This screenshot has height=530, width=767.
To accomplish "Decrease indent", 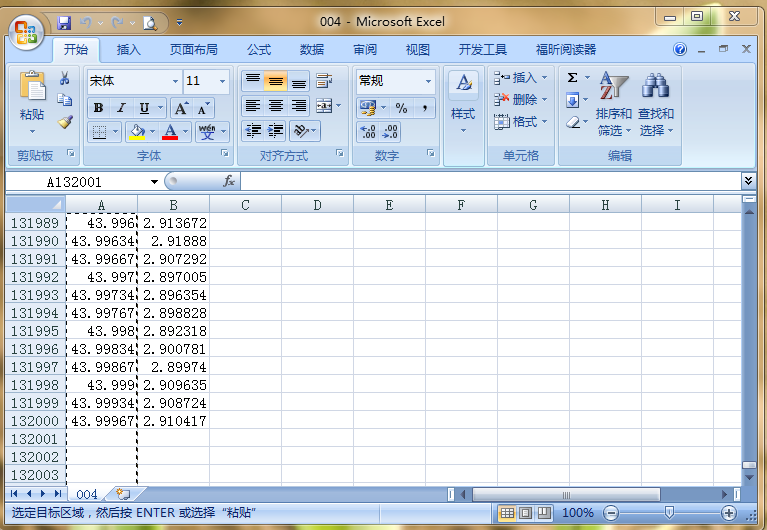I will 253,131.
